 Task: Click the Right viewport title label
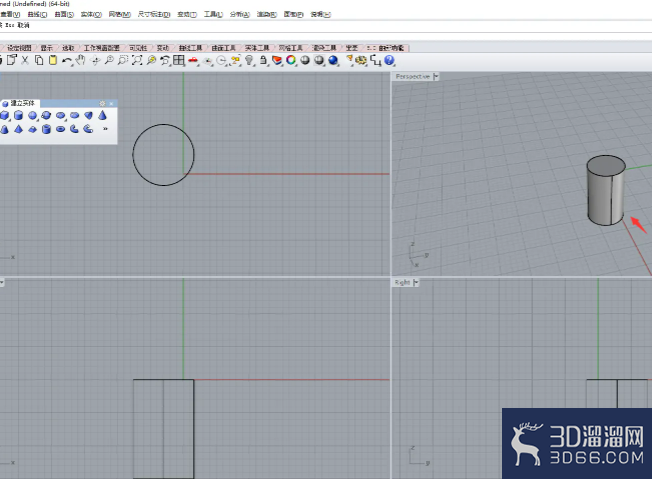click(x=402, y=283)
